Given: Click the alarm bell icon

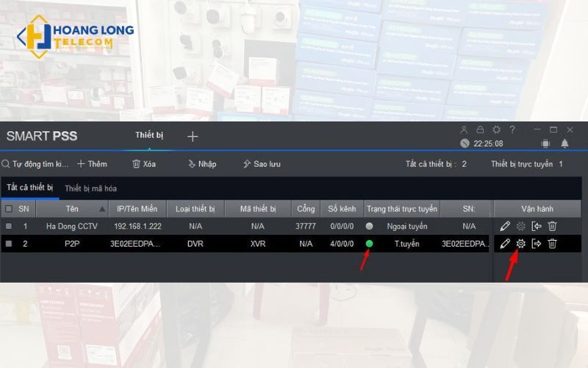Looking at the screenshot, I should (x=564, y=144).
